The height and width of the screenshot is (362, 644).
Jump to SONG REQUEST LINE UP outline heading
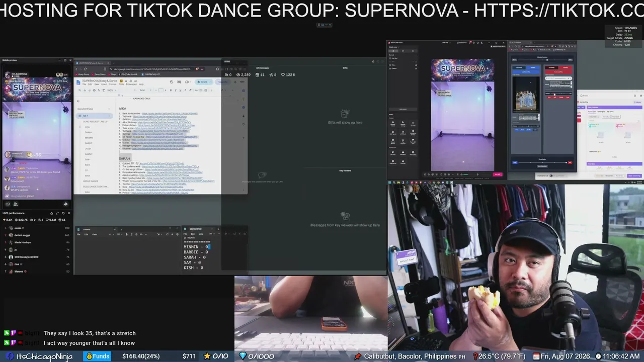tap(96, 122)
